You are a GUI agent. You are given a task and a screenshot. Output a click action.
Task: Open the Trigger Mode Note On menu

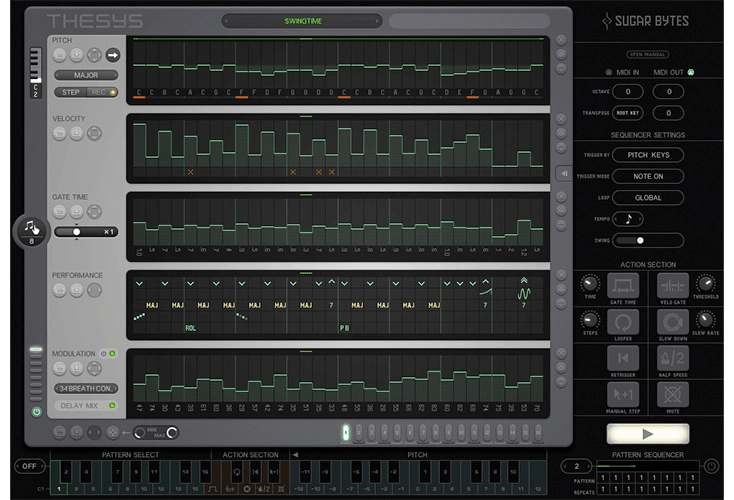[x=649, y=176]
